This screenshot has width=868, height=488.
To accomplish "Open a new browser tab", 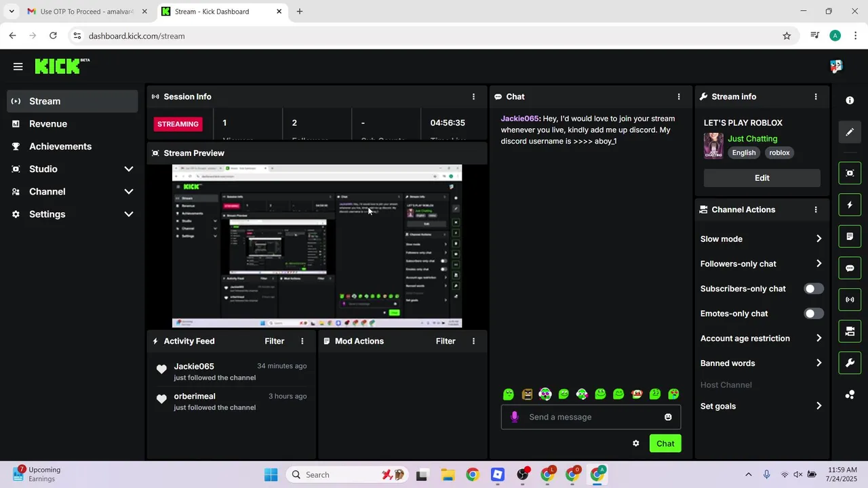I will click(300, 12).
